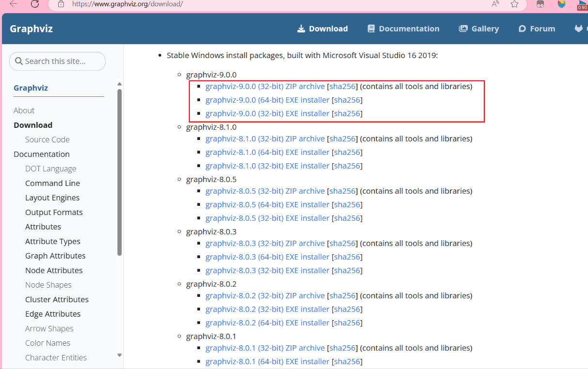This screenshot has width=588, height=369.
Task: Open Node Attributes in the sidebar
Action: coord(54,270)
